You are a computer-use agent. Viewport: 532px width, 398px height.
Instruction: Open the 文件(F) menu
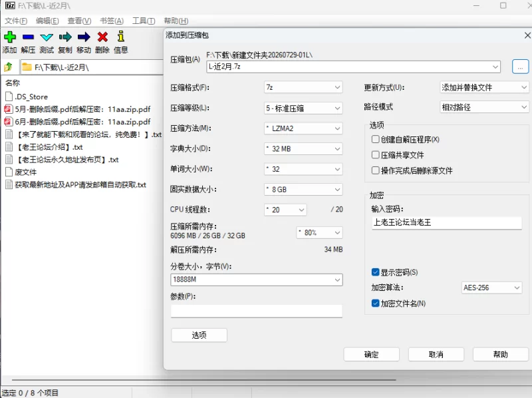pyautogui.click(x=15, y=21)
